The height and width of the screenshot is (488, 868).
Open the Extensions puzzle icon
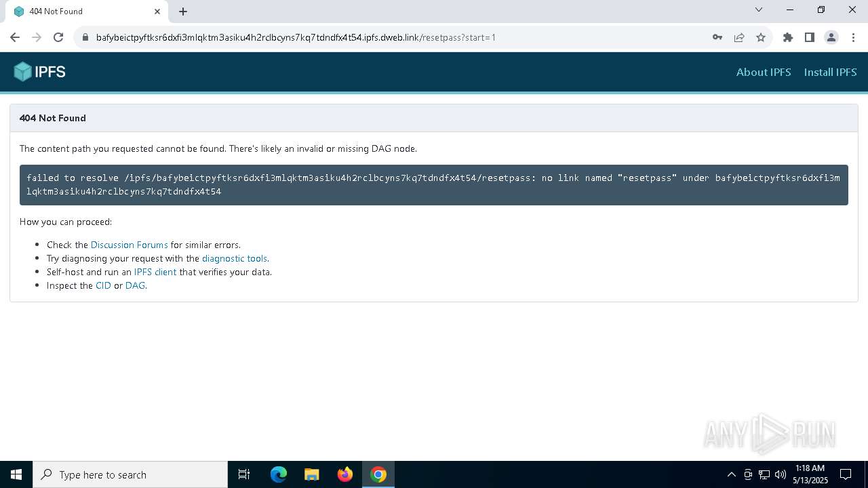(x=788, y=37)
